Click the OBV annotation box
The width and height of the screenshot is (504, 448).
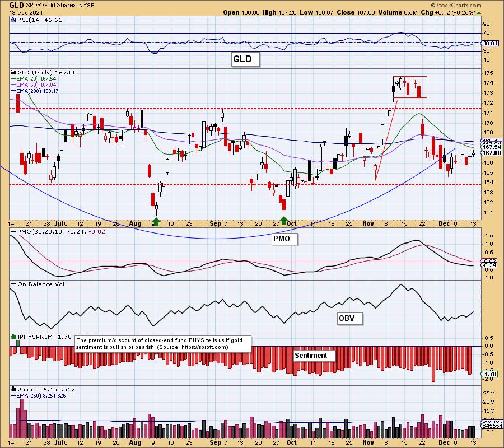350,318
